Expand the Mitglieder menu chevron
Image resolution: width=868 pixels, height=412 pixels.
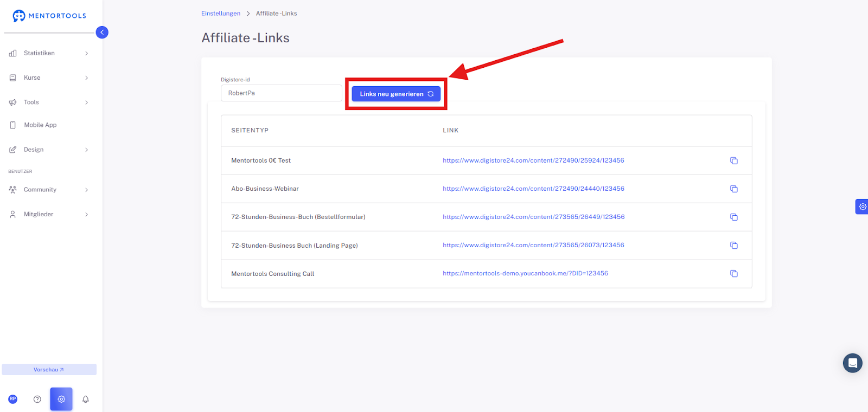(86, 215)
